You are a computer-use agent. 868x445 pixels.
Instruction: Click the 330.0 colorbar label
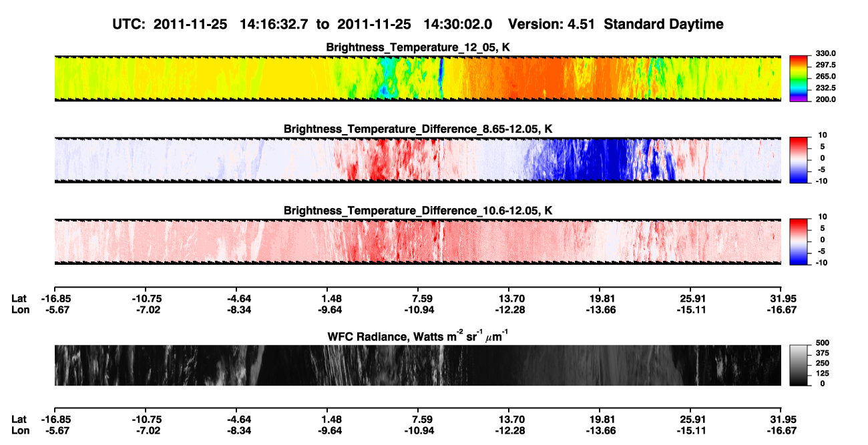pos(826,54)
